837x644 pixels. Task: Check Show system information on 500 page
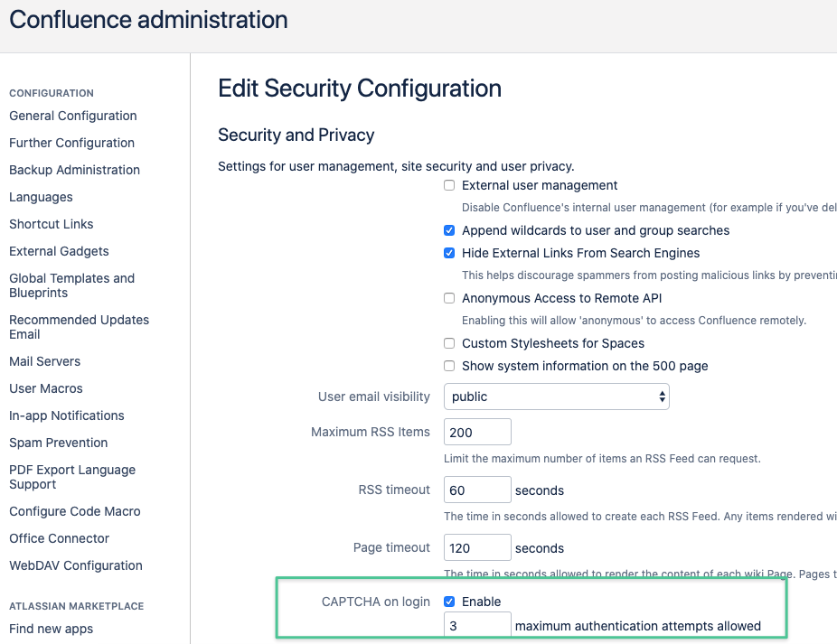[x=449, y=366]
